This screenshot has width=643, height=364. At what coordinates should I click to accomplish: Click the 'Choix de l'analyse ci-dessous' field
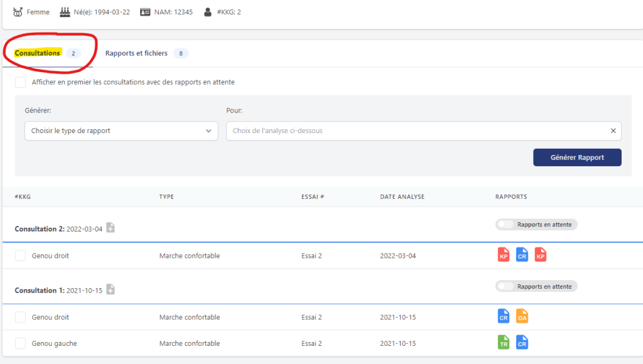[x=414, y=131]
